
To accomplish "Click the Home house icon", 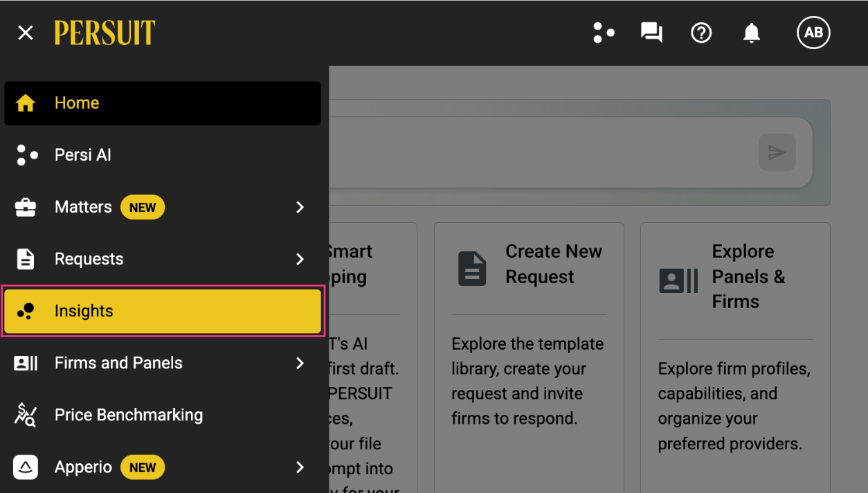I will [x=26, y=103].
